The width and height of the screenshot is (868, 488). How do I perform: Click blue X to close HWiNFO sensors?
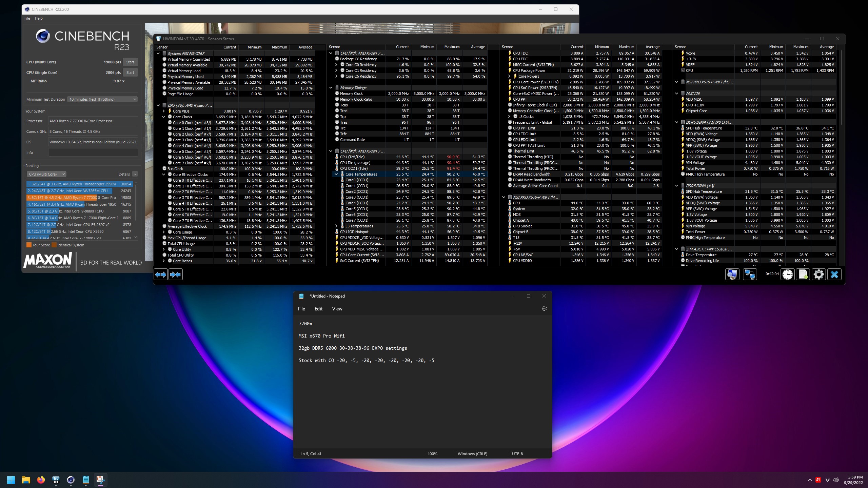click(834, 274)
